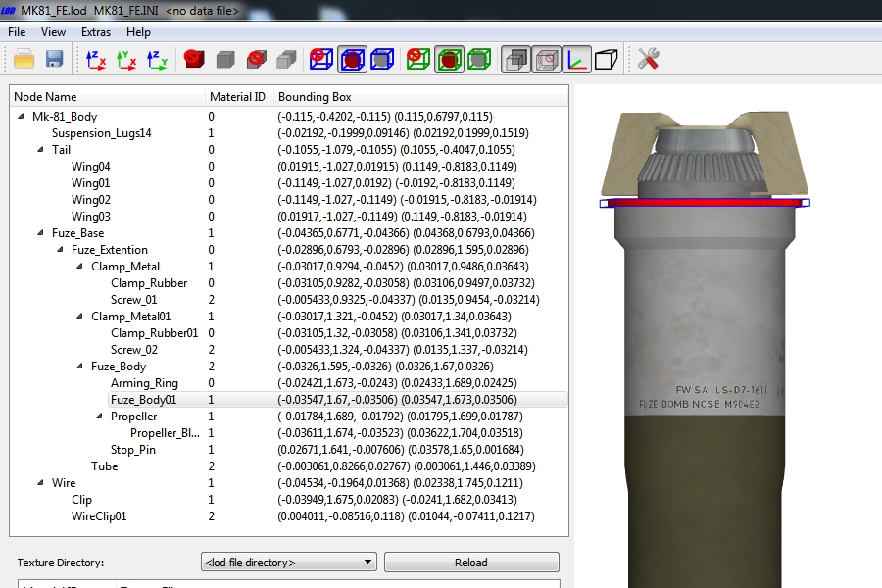Toggle the green bounding box with red cube
Screen dimensions: 882x588
(x=449, y=59)
